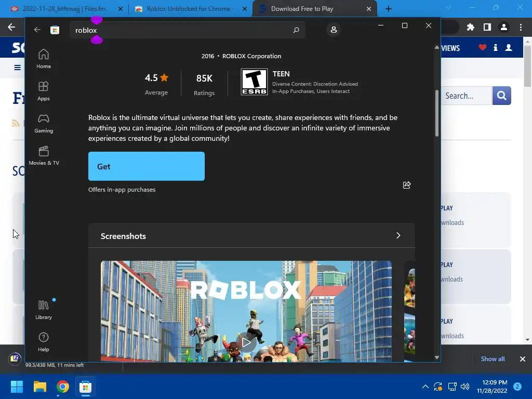
Task: Open clock showing 12:09 PM
Action: pyautogui.click(x=491, y=387)
